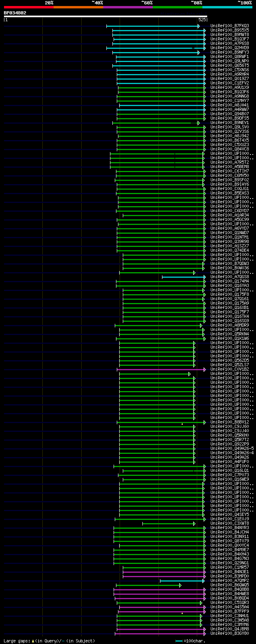Select label UniRef100_Q1K1W6
This screenshot has height=644, width=256.
[230, 339]
